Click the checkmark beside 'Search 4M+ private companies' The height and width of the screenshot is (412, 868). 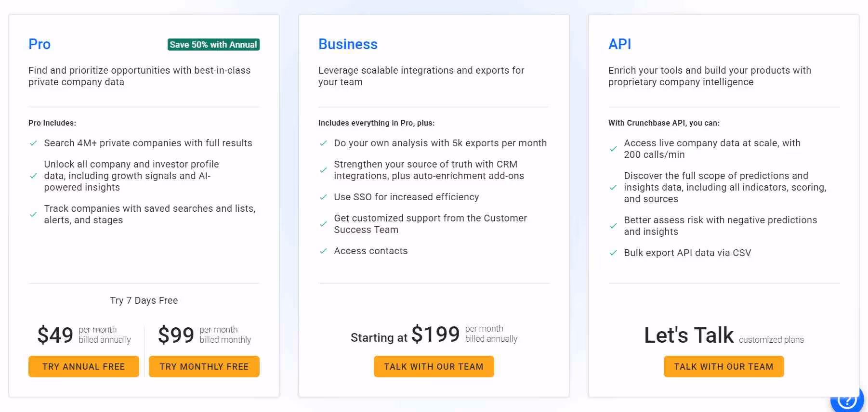pos(33,143)
